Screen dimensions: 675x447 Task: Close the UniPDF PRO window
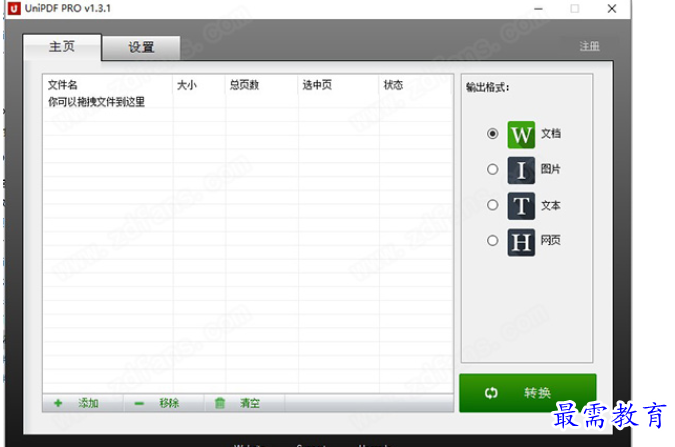612,9
